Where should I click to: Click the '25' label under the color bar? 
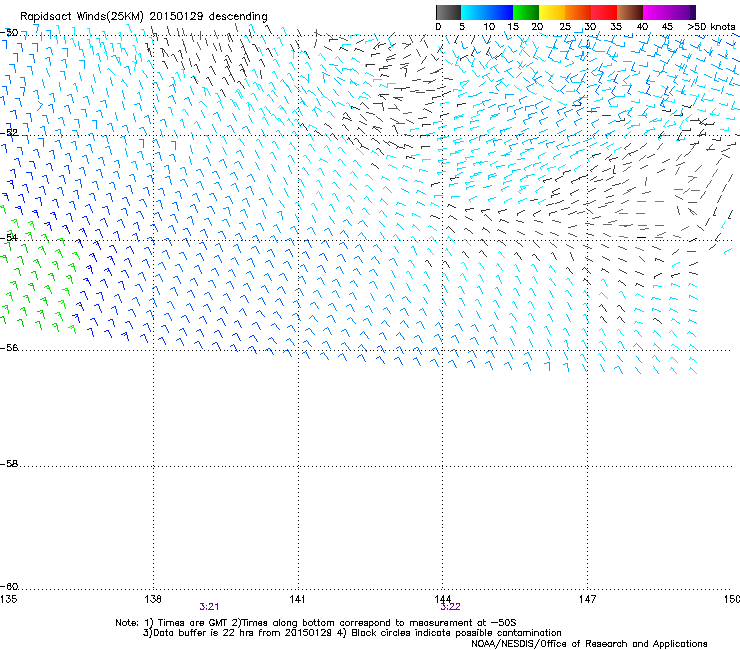(x=565, y=27)
